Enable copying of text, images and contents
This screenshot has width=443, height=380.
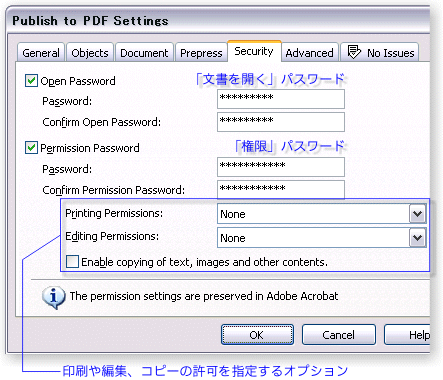pyautogui.click(x=72, y=262)
